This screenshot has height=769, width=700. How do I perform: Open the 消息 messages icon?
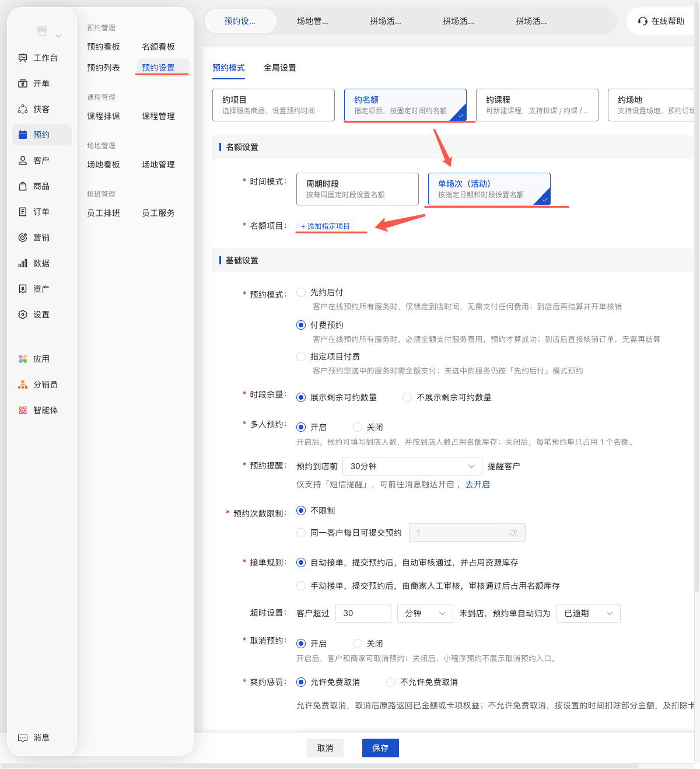(x=23, y=737)
